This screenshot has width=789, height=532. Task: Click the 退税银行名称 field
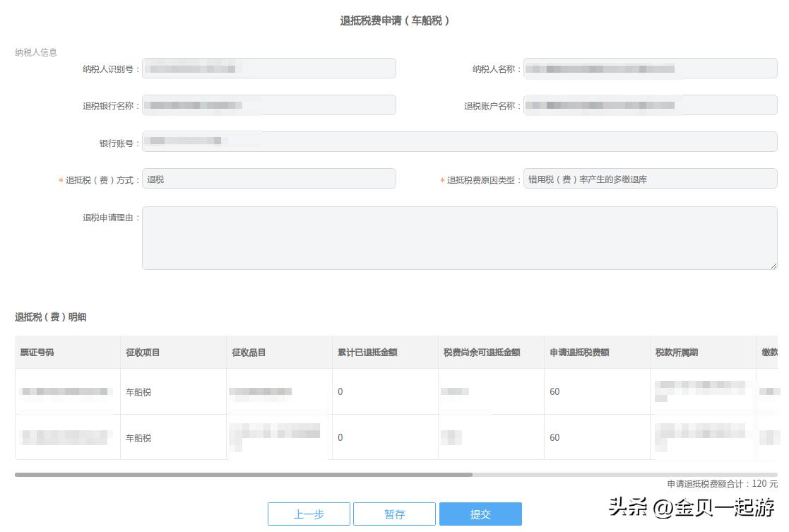tap(268, 105)
